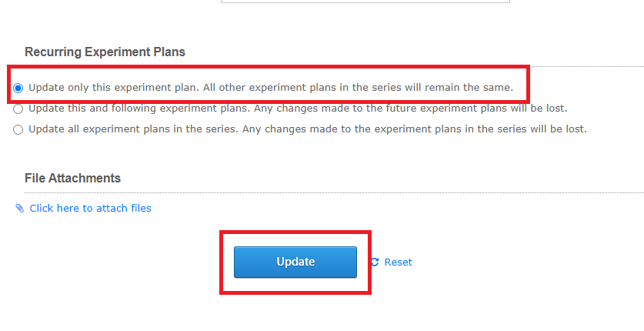Click the paperclip attachment icon
644x331 pixels.
click(x=19, y=208)
